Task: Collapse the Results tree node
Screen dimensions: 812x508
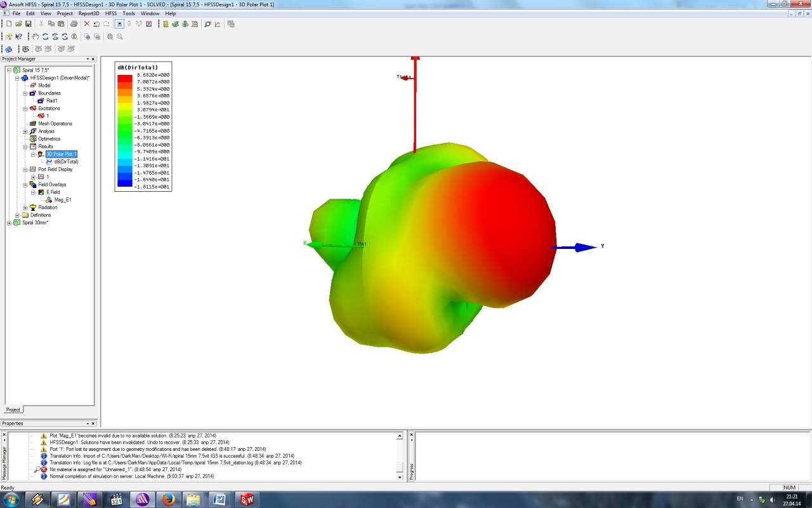Action: (x=25, y=147)
